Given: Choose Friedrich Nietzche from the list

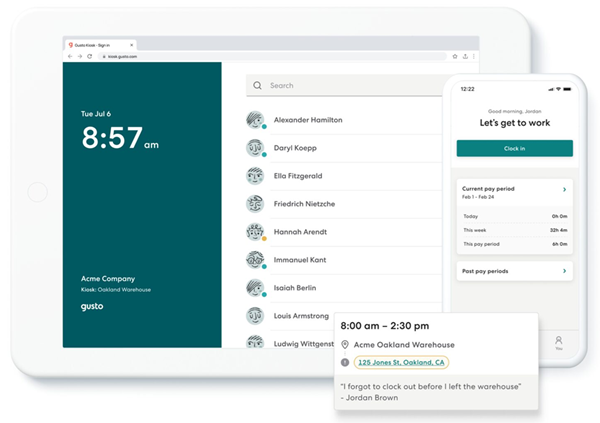Looking at the screenshot, I should pos(304,204).
